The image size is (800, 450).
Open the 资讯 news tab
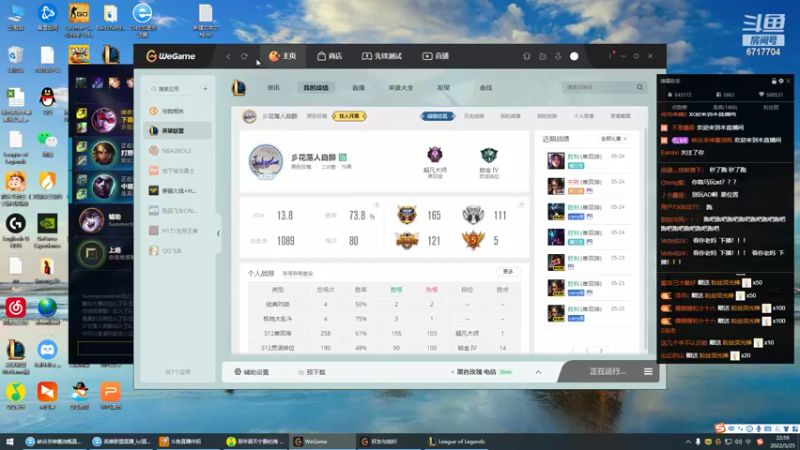pos(273,88)
